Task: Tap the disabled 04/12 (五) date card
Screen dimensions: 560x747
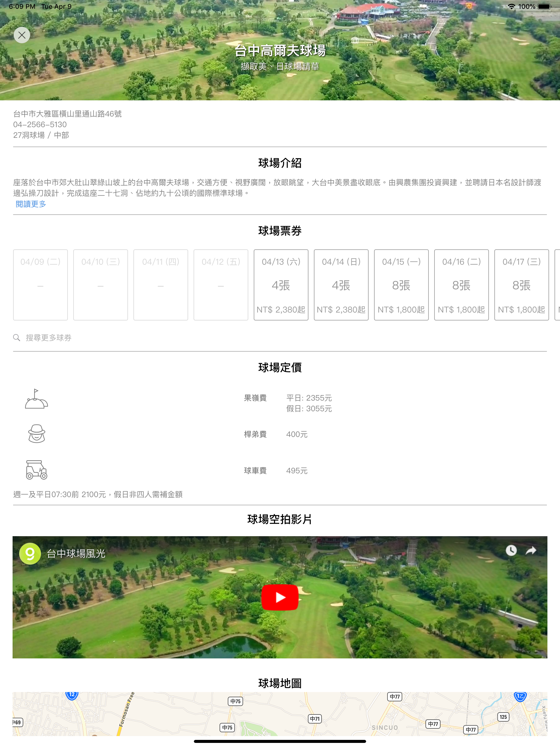Action: point(221,285)
